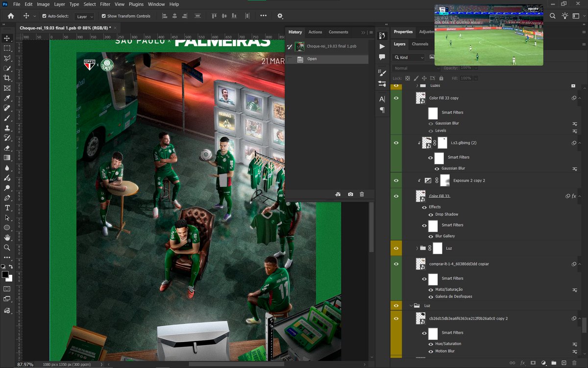Select the Horizontal Type tool

pyautogui.click(x=7, y=208)
